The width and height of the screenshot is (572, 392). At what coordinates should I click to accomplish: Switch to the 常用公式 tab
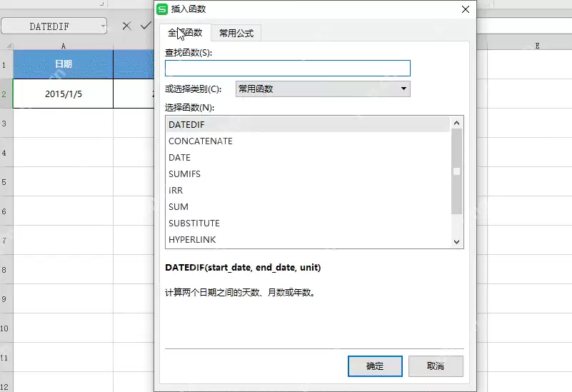point(236,33)
